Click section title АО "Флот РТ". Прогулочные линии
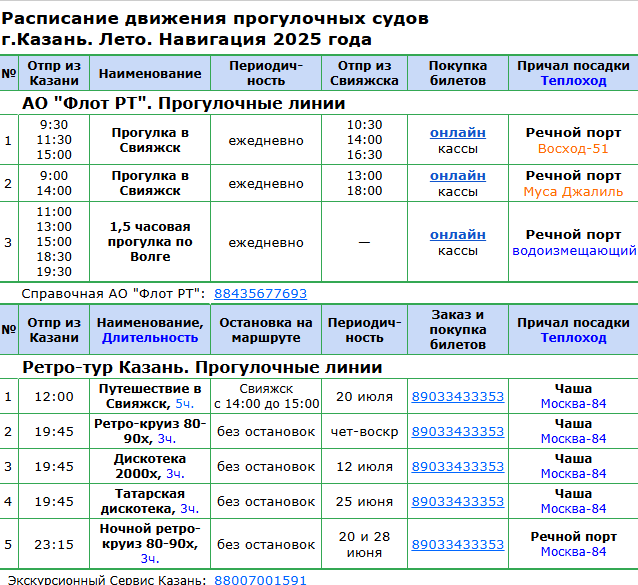Screen dimensions: 638x585 click(x=184, y=103)
